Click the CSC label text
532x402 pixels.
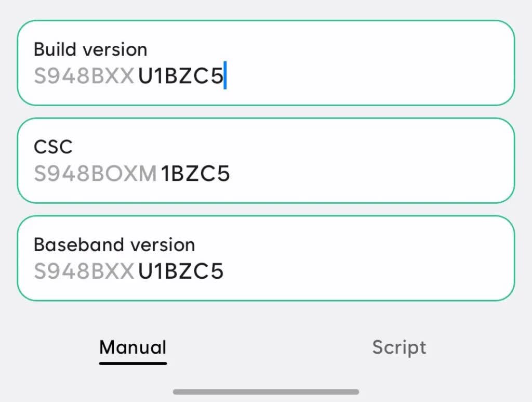52,147
